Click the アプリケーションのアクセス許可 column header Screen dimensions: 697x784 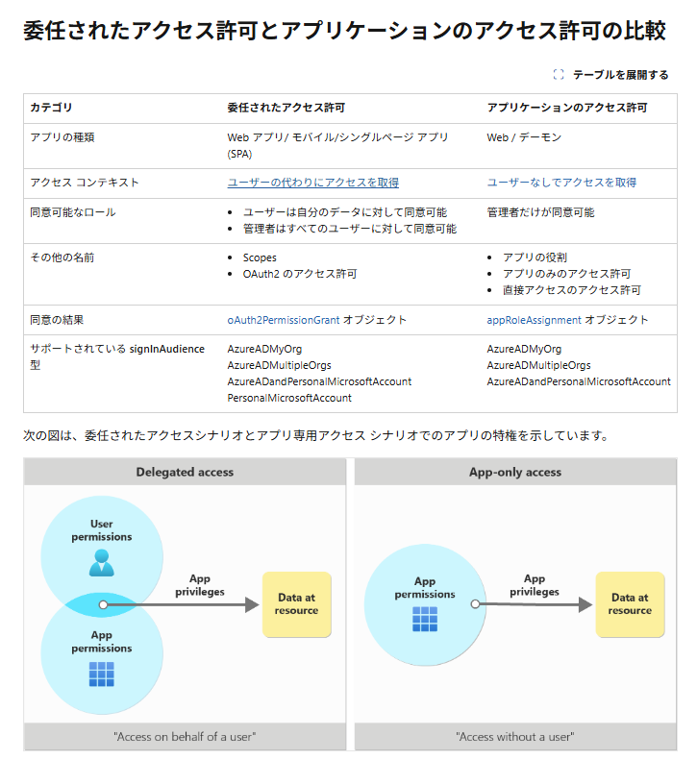click(567, 108)
